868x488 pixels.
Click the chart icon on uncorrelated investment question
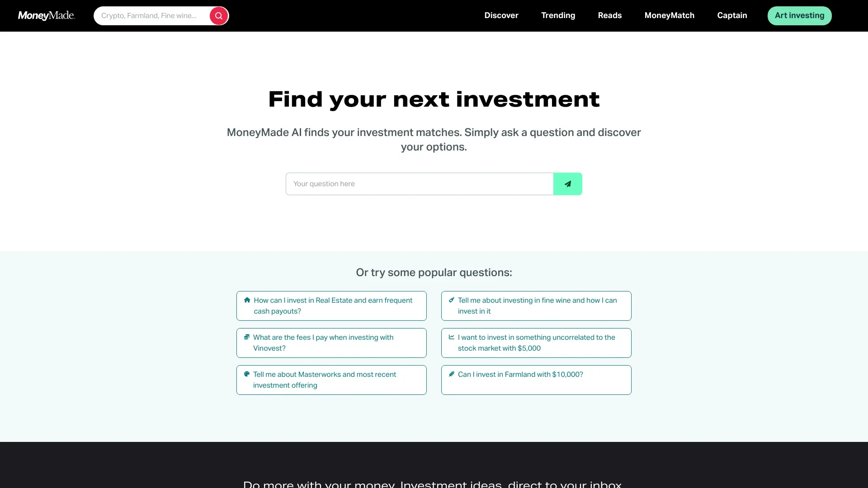click(452, 337)
